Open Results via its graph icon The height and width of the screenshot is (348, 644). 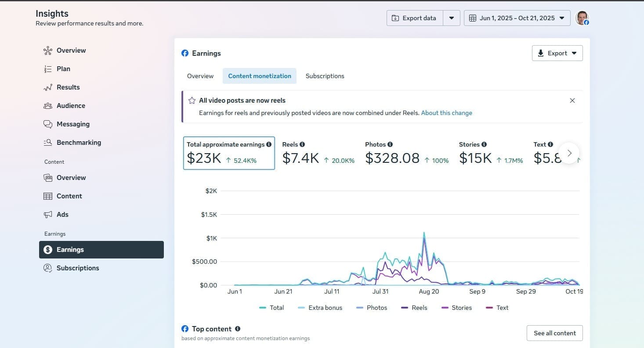[48, 87]
